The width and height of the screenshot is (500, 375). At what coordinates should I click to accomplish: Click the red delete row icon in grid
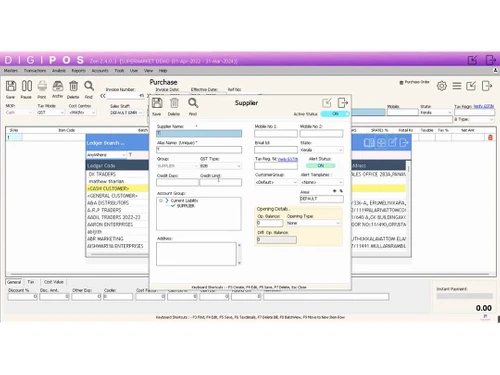click(x=490, y=137)
